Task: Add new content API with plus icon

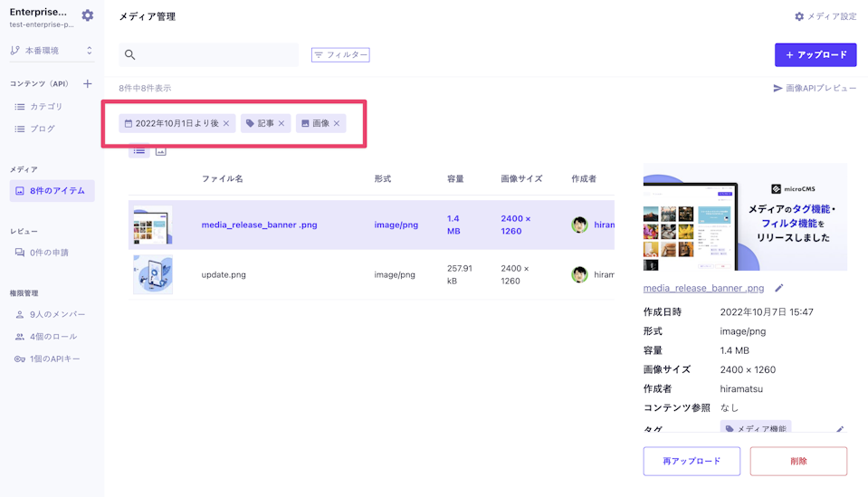Action: [x=88, y=84]
